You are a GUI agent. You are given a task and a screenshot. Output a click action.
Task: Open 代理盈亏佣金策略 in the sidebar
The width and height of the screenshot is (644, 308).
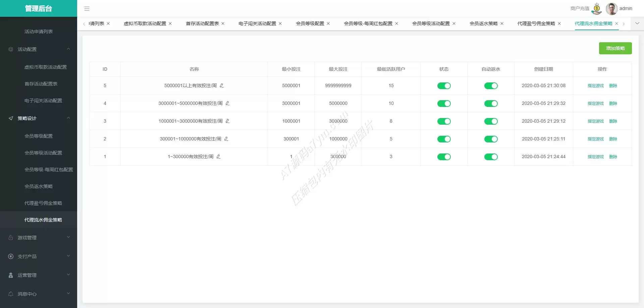[x=43, y=203]
